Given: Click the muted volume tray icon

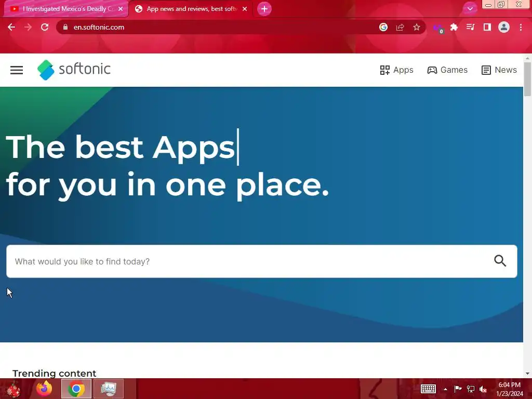Looking at the screenshot, I should (483, 389).
